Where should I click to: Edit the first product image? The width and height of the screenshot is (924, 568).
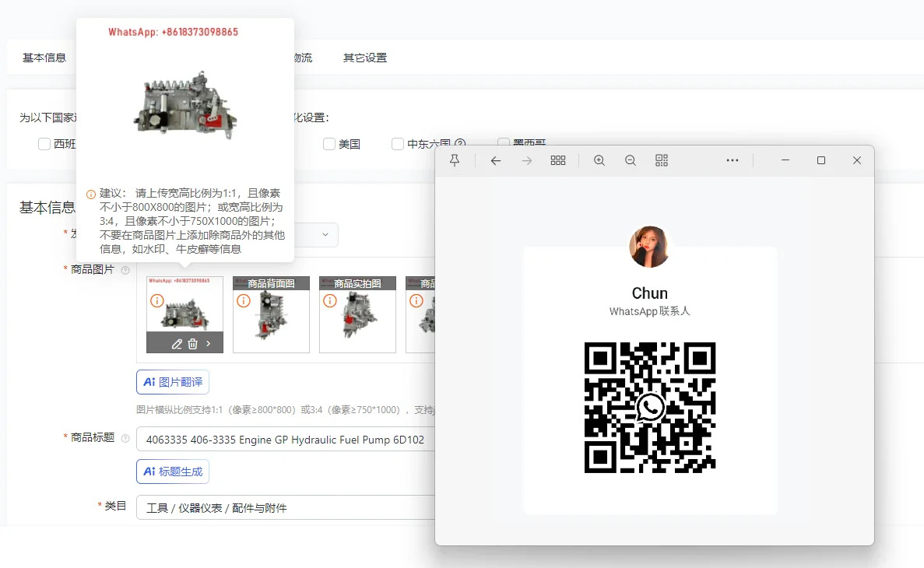[177, 344]
